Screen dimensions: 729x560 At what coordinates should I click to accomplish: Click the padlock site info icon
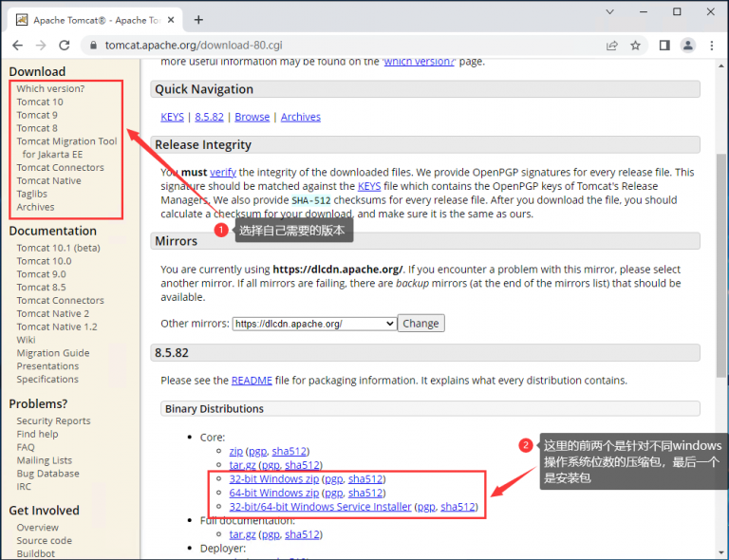[x=92, y=45]
